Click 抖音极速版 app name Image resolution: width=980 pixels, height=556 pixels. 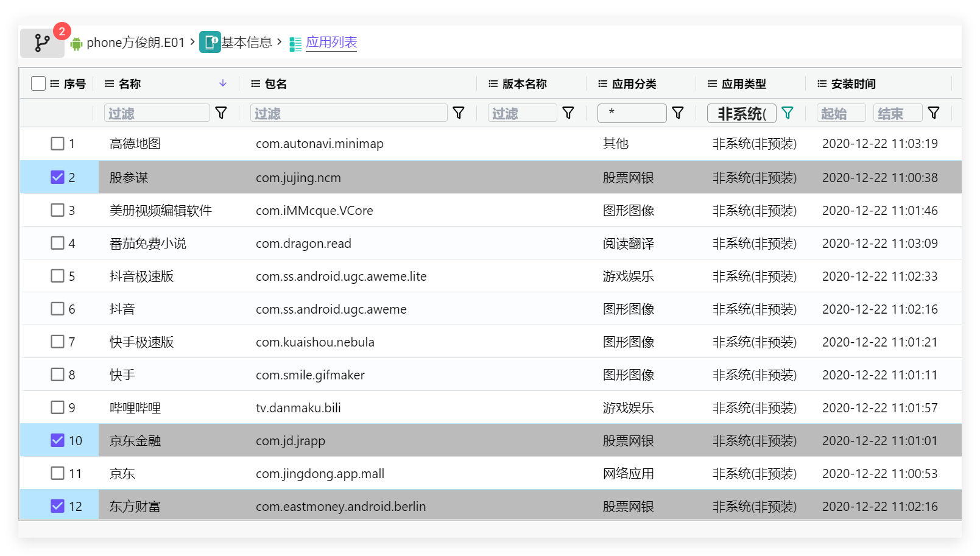(142, 276)
